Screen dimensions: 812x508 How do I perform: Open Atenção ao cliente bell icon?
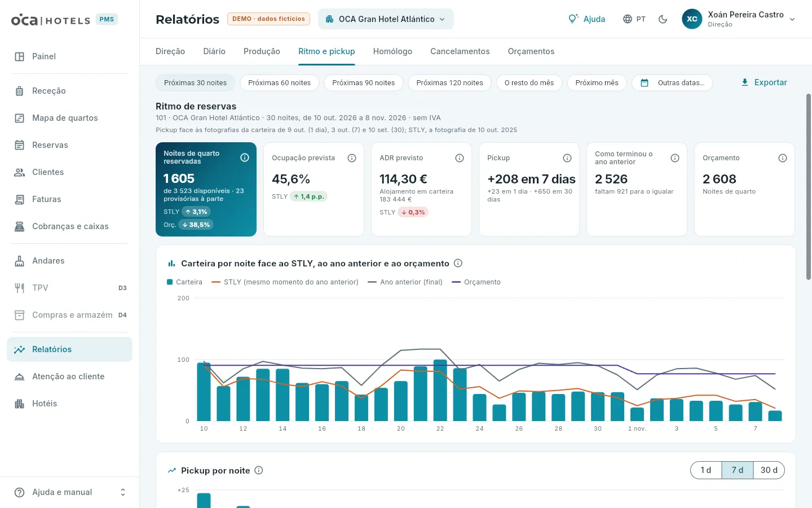(19, 376)
